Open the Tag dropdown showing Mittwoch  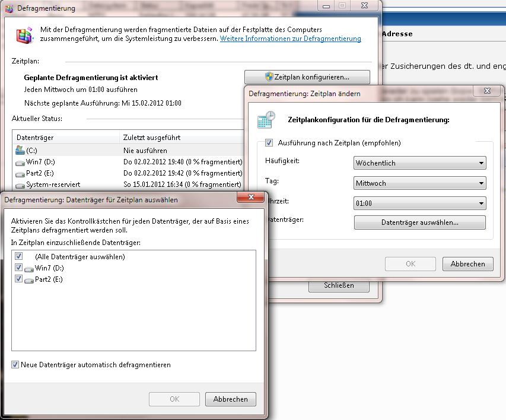[419, 183]
